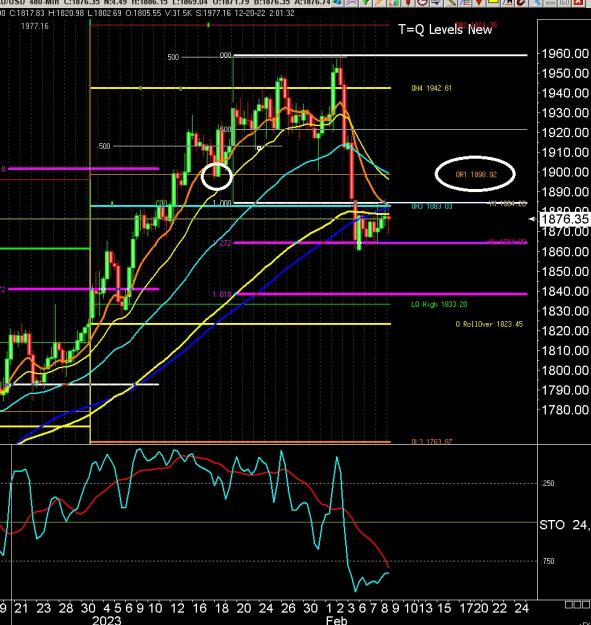The height and width of the screenshot is (625, 591).
Task: Click the 1820.00 price axis label
Action: (564, 330)
